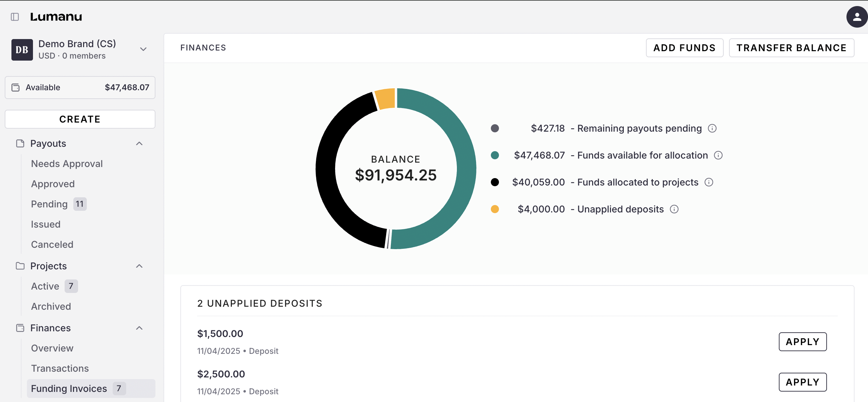Apply the $1,500.00 deposit
Screen dimensions: 868x402
coord(802,342)
